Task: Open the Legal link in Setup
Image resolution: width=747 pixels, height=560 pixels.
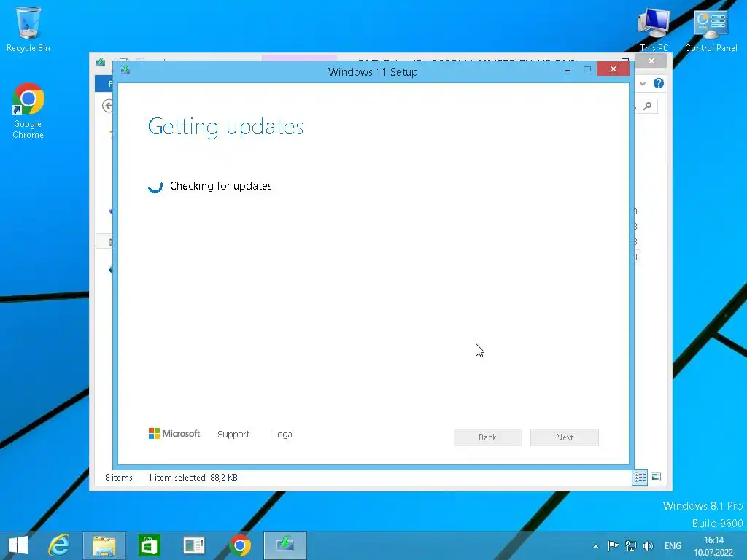Action: pyautogui.click(x=283, y=435)
